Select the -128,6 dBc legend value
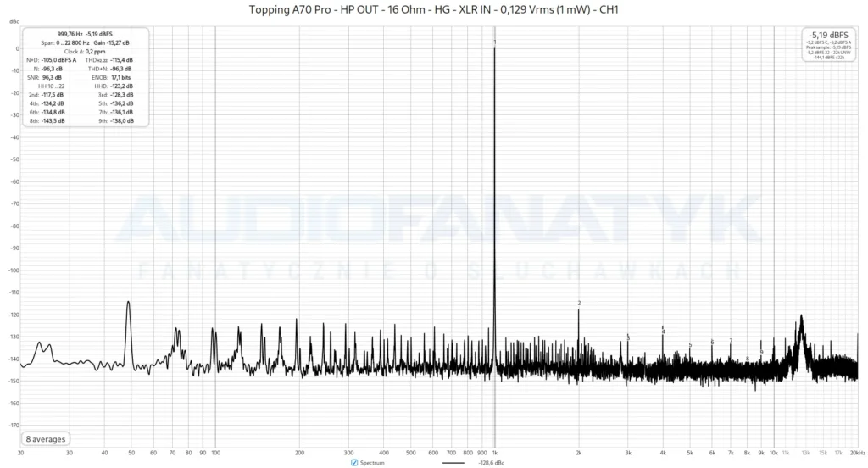Image resolution: width=868 pixels, height=468 pixels. [492, 462]
